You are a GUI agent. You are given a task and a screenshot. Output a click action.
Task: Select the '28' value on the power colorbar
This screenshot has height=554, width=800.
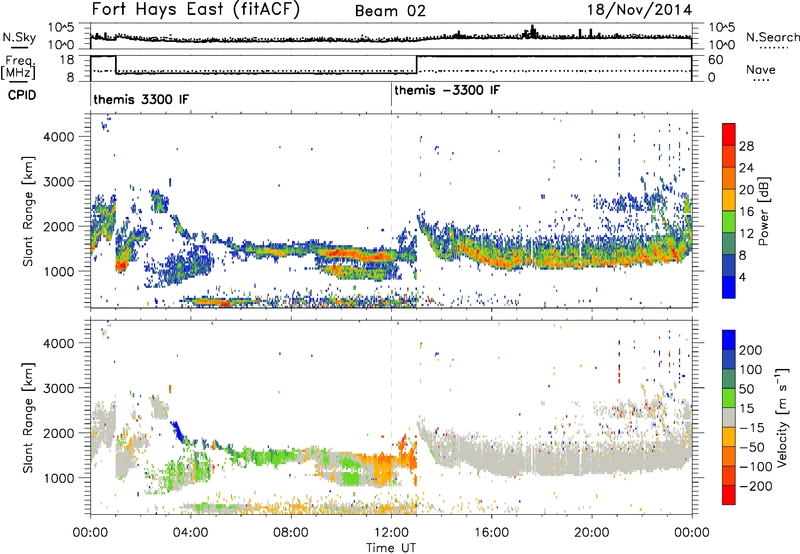[x=746, y=146]
